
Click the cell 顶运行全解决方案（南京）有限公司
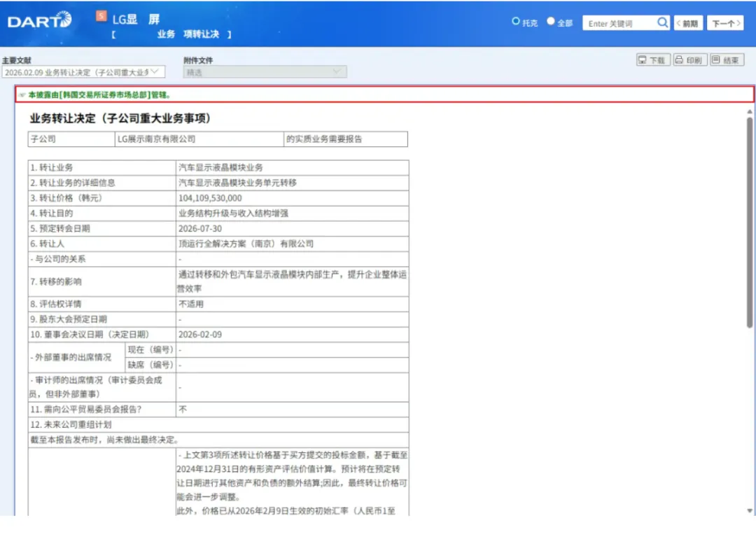point(292,244)
